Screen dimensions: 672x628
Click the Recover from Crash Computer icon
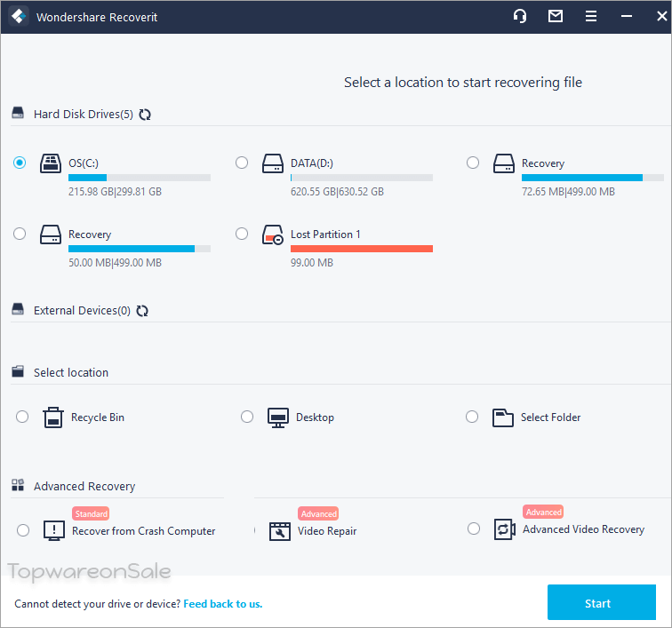tap(54, 530)
